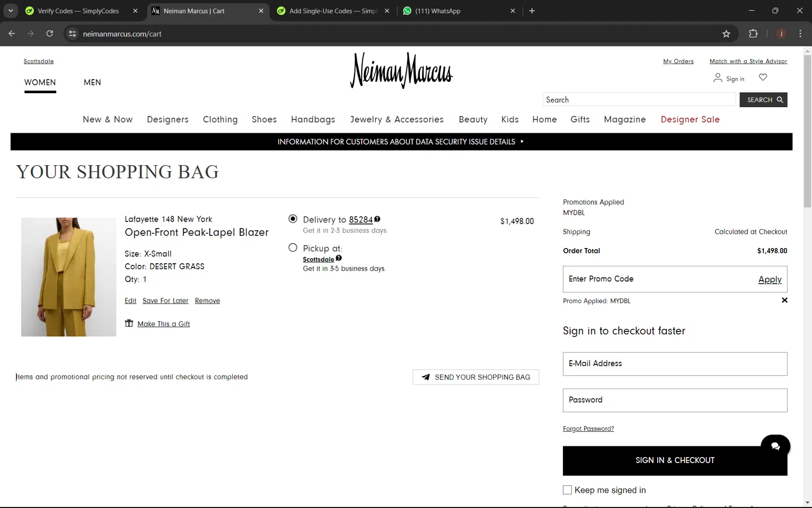Viewport: 812px width, 508px height.
Task: Open the Home menu
Action: pyautogui.click(x=545, y=120)
